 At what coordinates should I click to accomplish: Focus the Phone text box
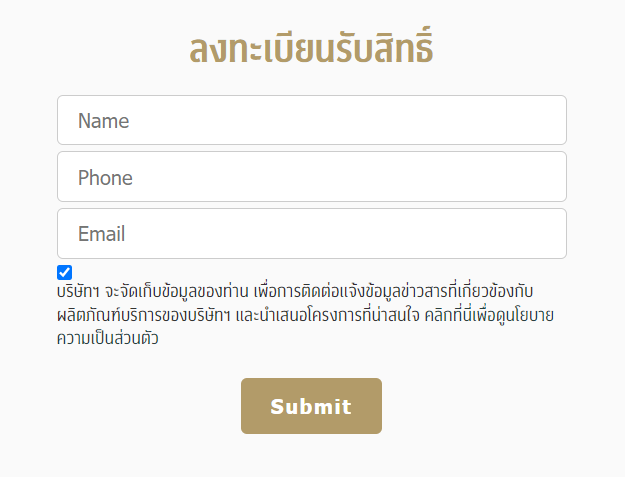coord(311,178)
